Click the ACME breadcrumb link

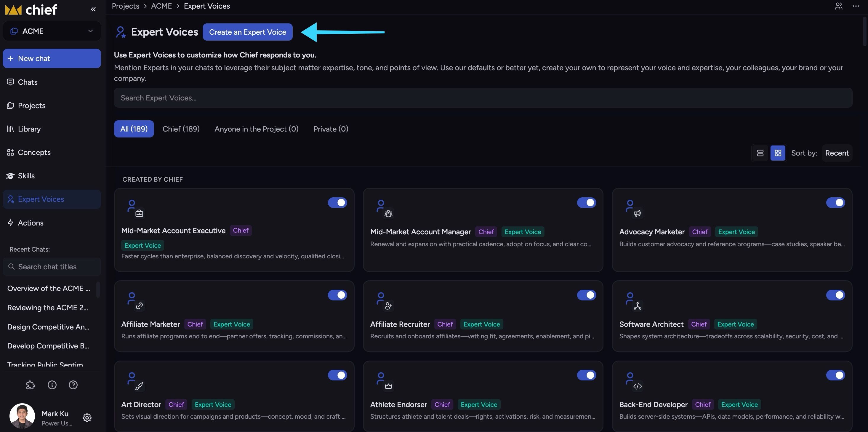161,6
